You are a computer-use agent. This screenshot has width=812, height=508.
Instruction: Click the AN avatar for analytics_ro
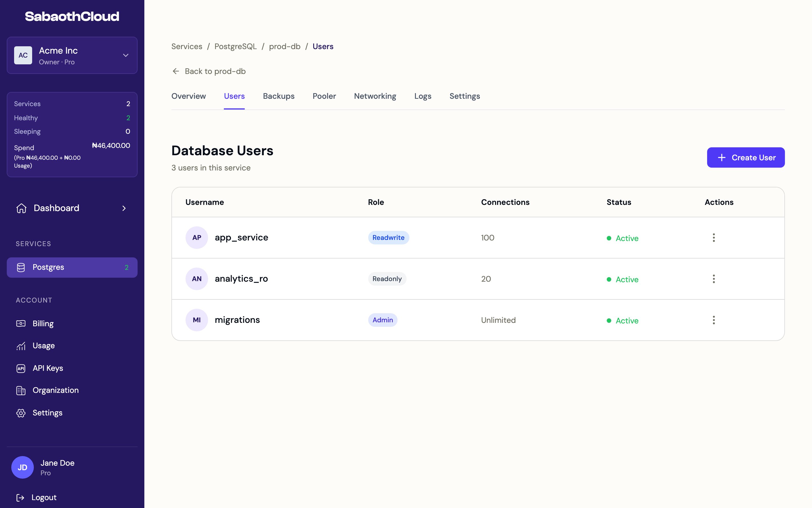197,279
